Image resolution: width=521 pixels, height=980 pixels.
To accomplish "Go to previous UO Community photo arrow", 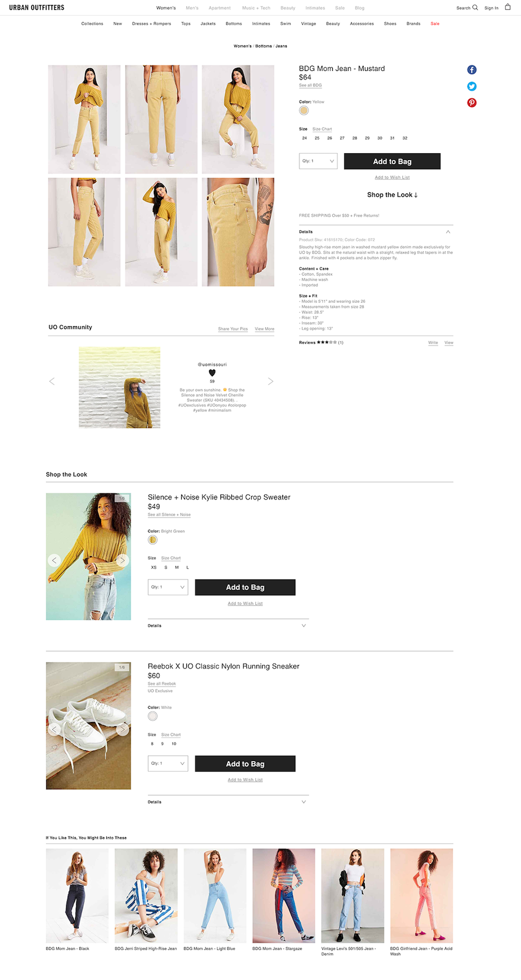I will click(x=52, y=381).
